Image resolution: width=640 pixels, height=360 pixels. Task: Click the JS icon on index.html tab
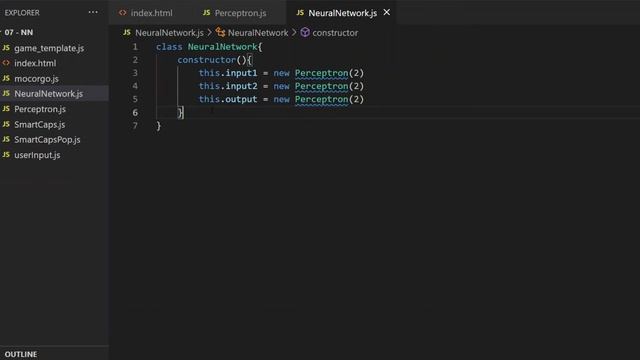pyautogui.click(x=122, y=13)
